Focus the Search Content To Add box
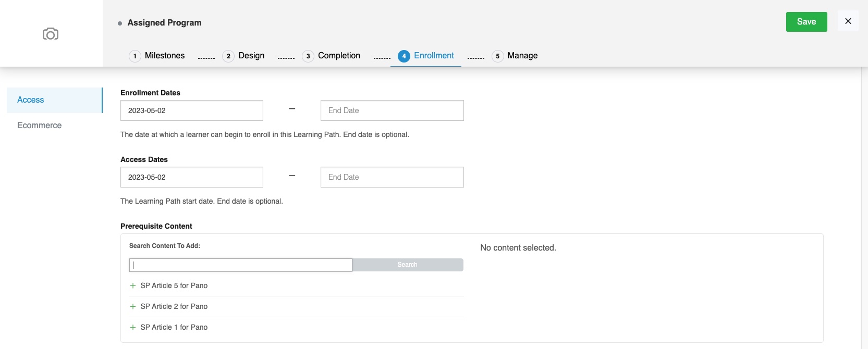The height and width of the screenshot is (349, 868). pyautogui.click(x=241, y=265)
